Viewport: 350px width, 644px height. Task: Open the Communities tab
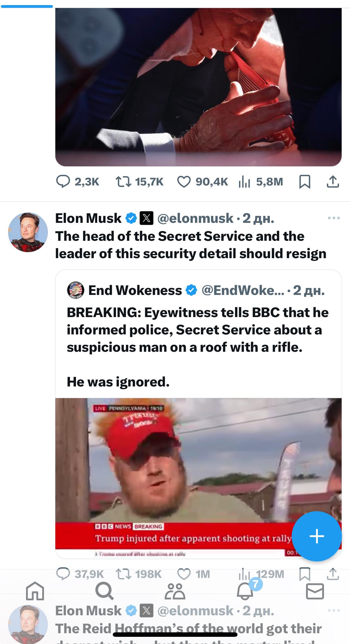[175, 591]
